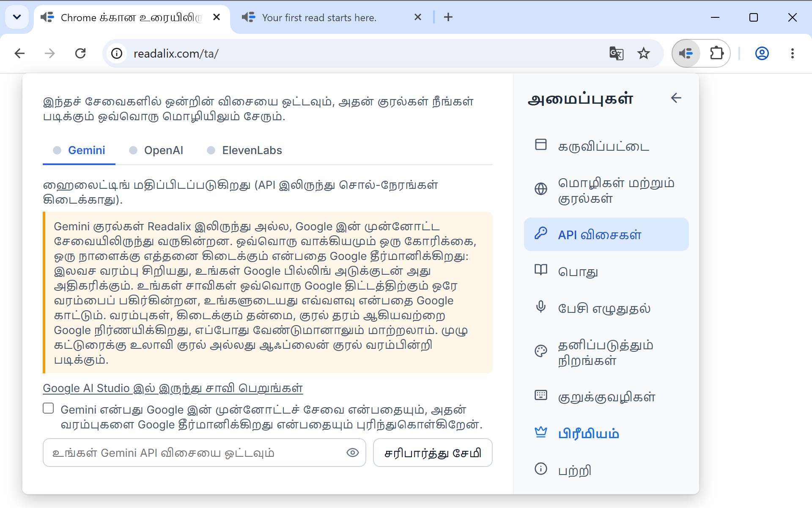The height and width of the screenshot is (508, 812).
Task: Open the Chrome three-dot menu
Action: (x=792, y=53)
